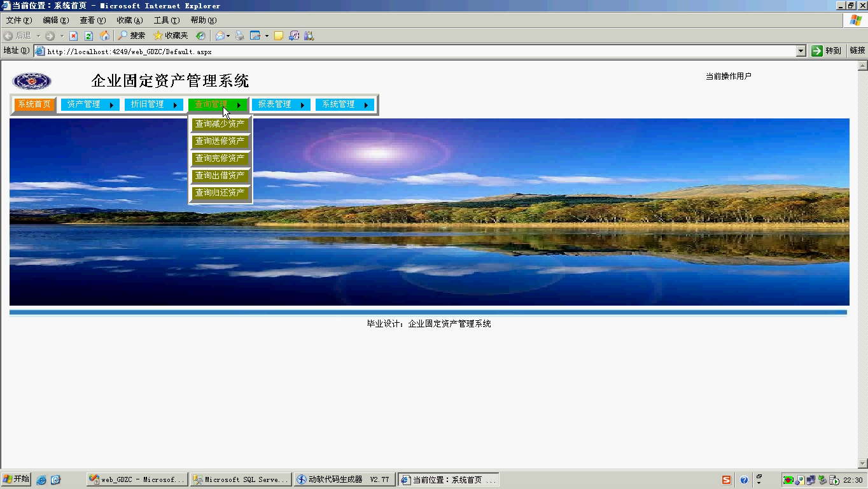Click the 链接 Links toolbar label
Screen dimensions: 868x489
[x=857, y=50]
